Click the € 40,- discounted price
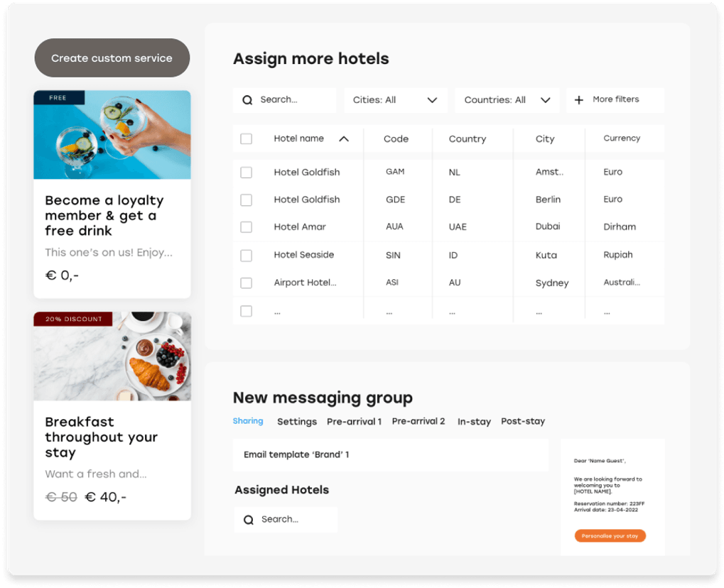The width and height of the screenshot is (724, 588). pos(106,497)
